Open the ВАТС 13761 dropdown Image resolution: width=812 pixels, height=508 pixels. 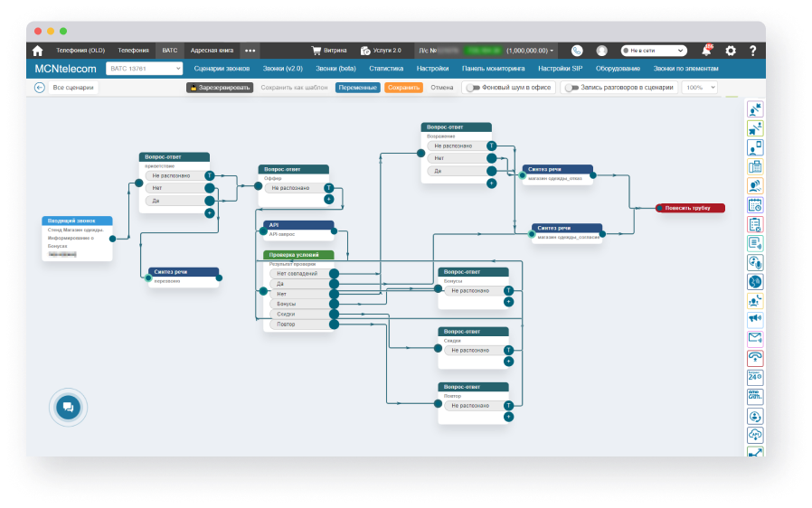click(x=144, y=69)
